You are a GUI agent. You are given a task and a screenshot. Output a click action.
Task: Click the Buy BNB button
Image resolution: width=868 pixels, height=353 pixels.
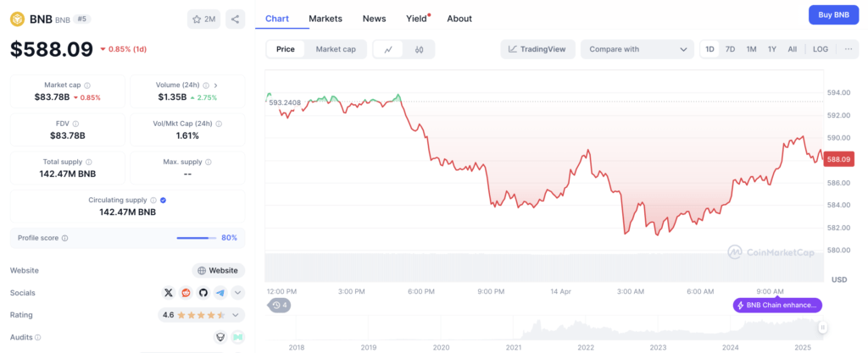point(834,15)
